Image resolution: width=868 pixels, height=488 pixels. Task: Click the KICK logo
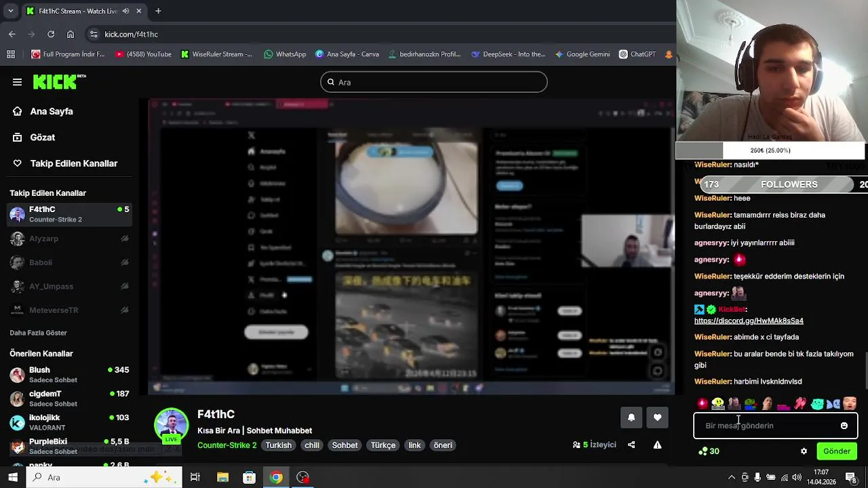point(59,82)
